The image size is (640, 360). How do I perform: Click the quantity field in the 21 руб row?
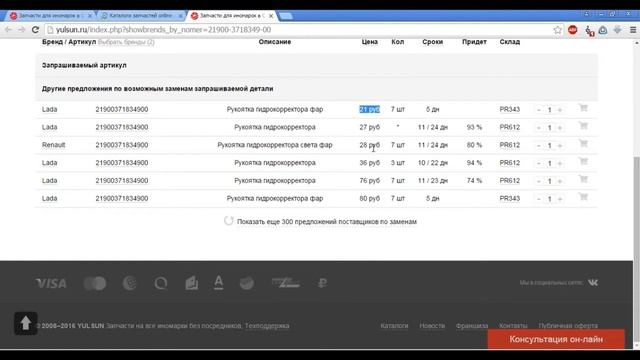549,110
